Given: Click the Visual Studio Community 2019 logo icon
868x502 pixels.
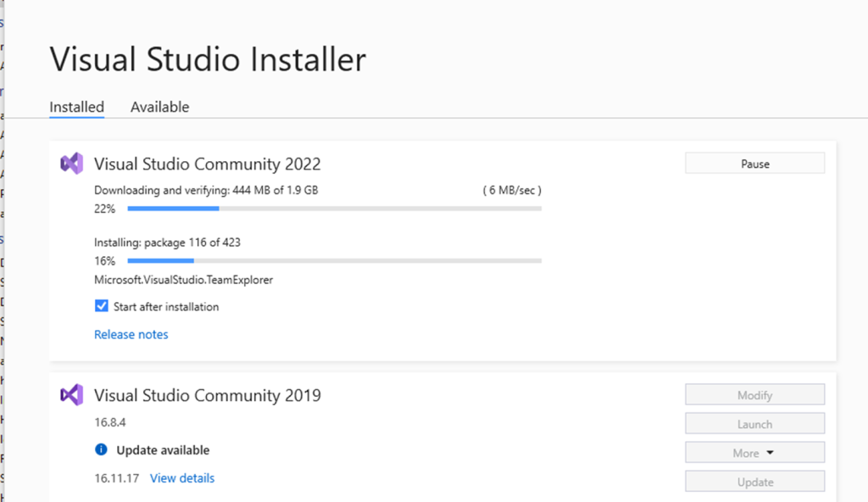Looking at the screenshot, I should point(71,394).
